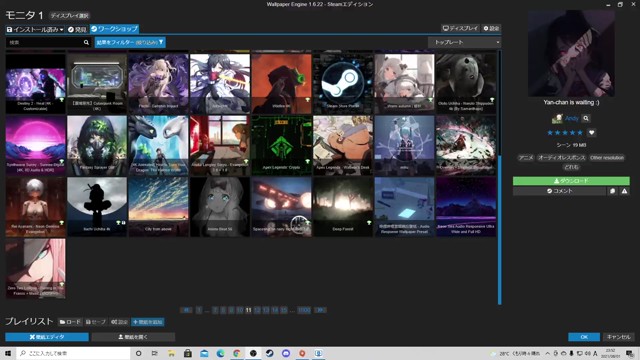Report the wallpaper using the warning triangle icon
This screenshot has height=360, width=640.
(x=624, y=191)
